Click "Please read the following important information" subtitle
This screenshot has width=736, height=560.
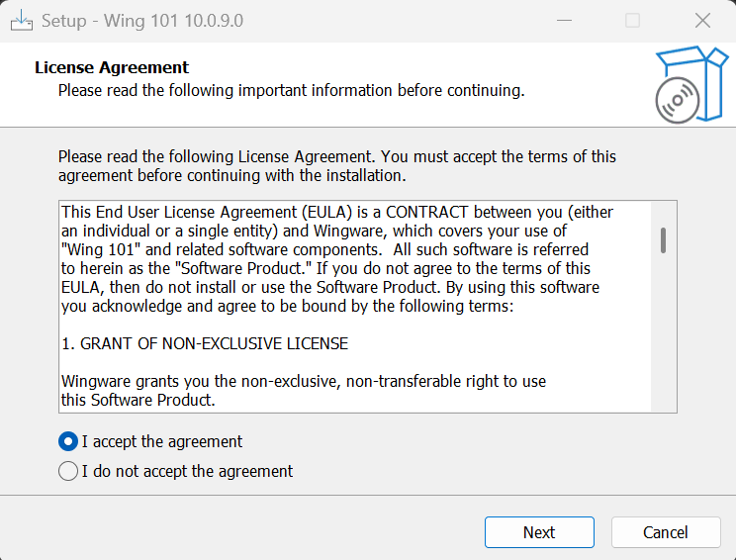pos(291,90)
